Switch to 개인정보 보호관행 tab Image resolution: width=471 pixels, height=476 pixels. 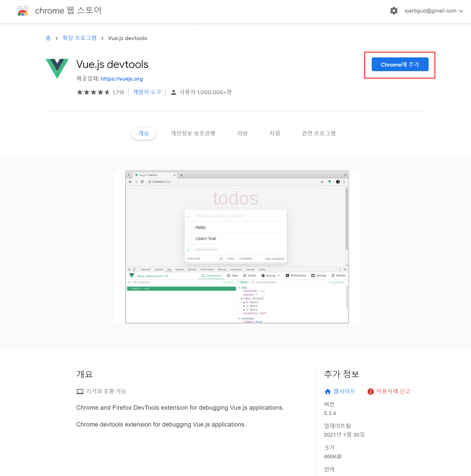tap(193, 133)
